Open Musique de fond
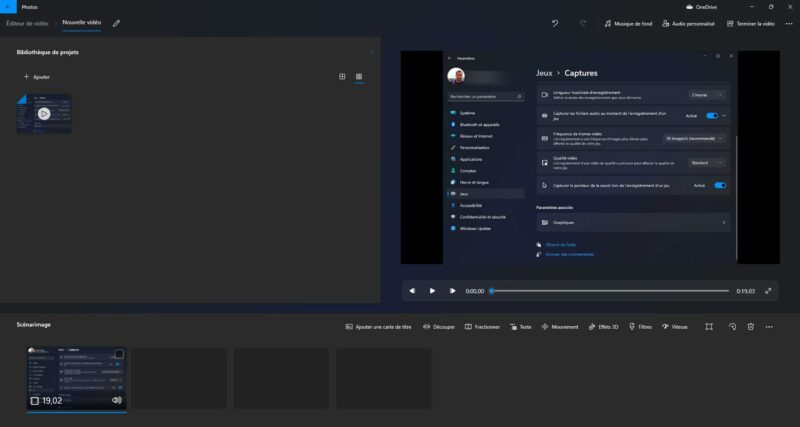Viewport: 800px width, 427px height. click(x=628, y=23)
